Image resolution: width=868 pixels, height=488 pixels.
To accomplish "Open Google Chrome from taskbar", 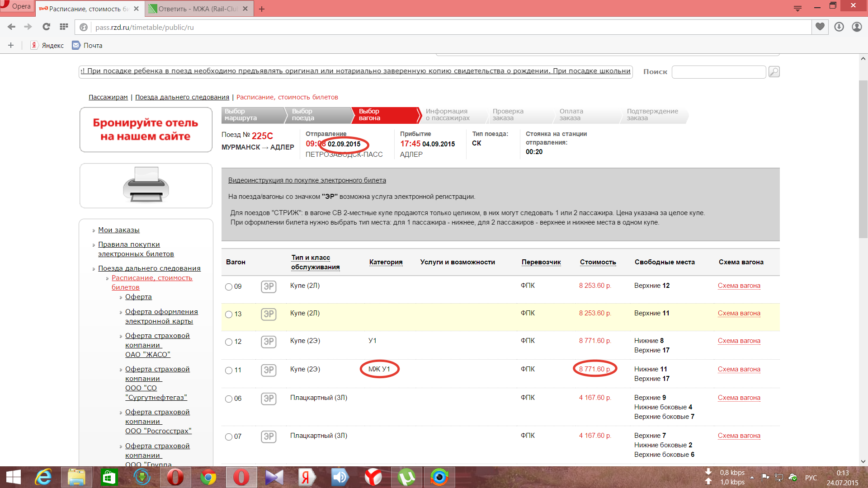I will [208, 477].
